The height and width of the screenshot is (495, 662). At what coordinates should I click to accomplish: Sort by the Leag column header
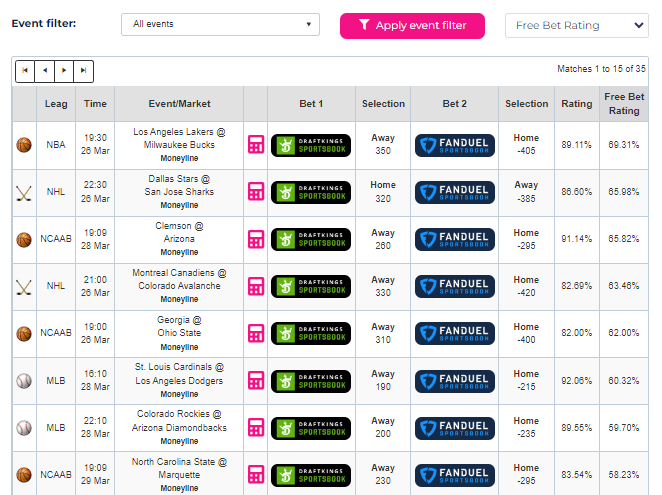56,104
